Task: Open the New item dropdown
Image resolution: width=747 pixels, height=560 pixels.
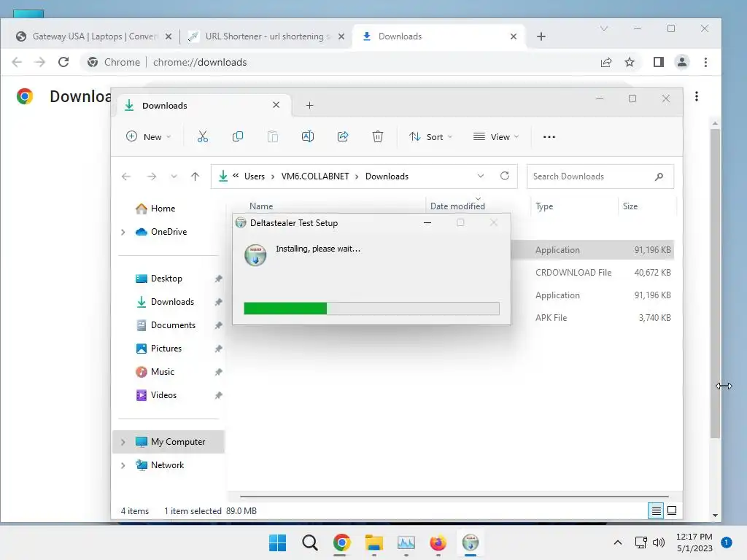Action: 148,136
